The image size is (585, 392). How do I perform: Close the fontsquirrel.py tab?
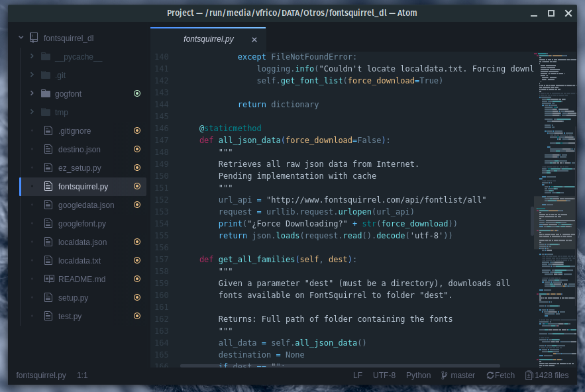[254, 40]
